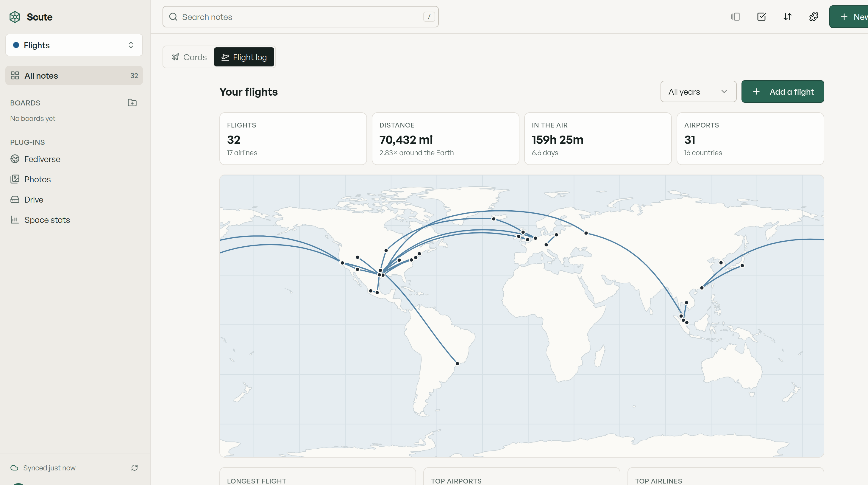The width and height of the screenshot is (868, 485).
Task: Click the Add a flight button
Action: [782, 91]
